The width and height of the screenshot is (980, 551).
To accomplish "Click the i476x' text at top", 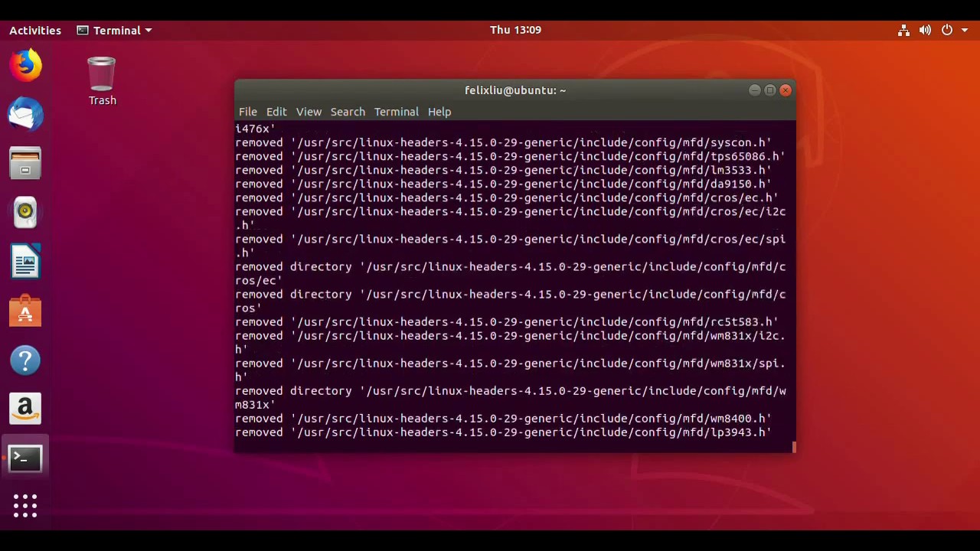I will tap(255, 129).
